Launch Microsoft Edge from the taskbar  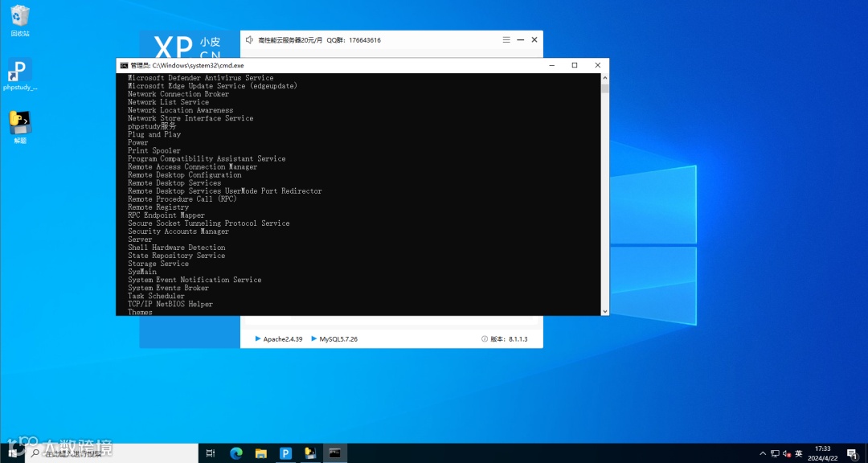[235, 453]
